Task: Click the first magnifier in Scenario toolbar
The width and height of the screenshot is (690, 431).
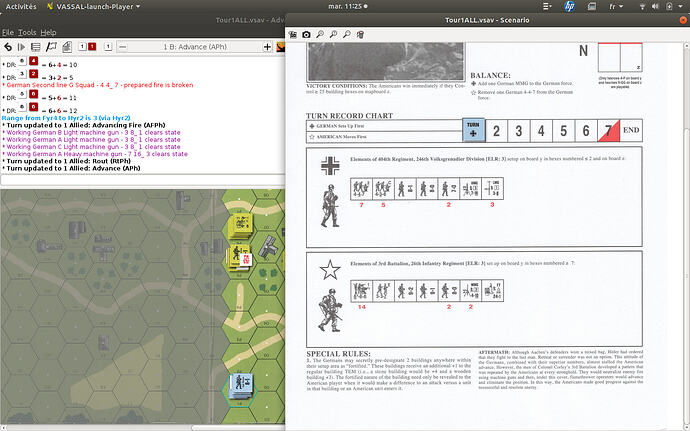Action: coord(320,34)
